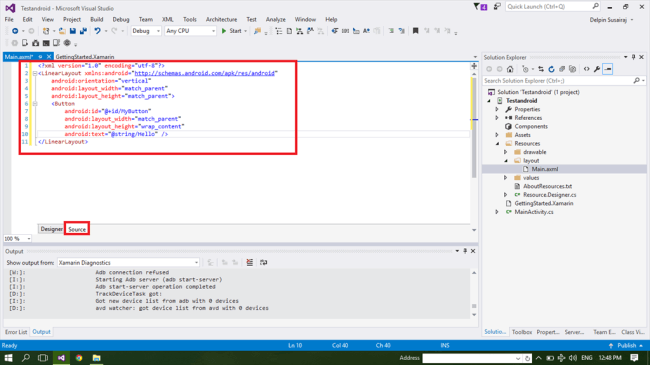Click the Action Center icon in system tray
The image size is (650, 365).
pos(634,358)
